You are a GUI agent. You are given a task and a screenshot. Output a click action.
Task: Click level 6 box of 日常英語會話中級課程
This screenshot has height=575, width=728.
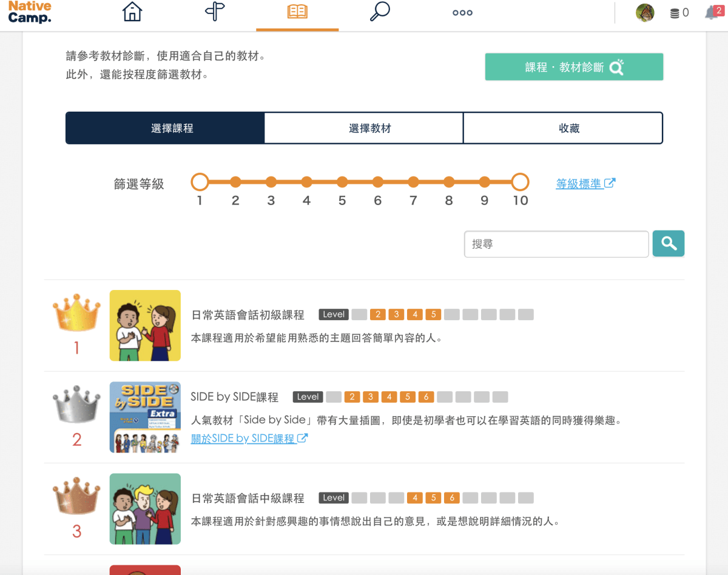(x=451, y=497)
